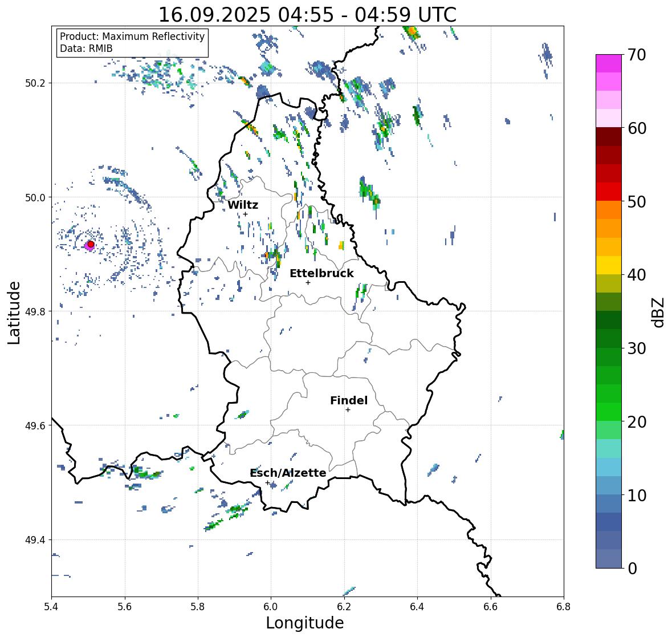Click the colorbar tick label 50
The height and width of the screenshot is (637, 672).
click(637, 201)
